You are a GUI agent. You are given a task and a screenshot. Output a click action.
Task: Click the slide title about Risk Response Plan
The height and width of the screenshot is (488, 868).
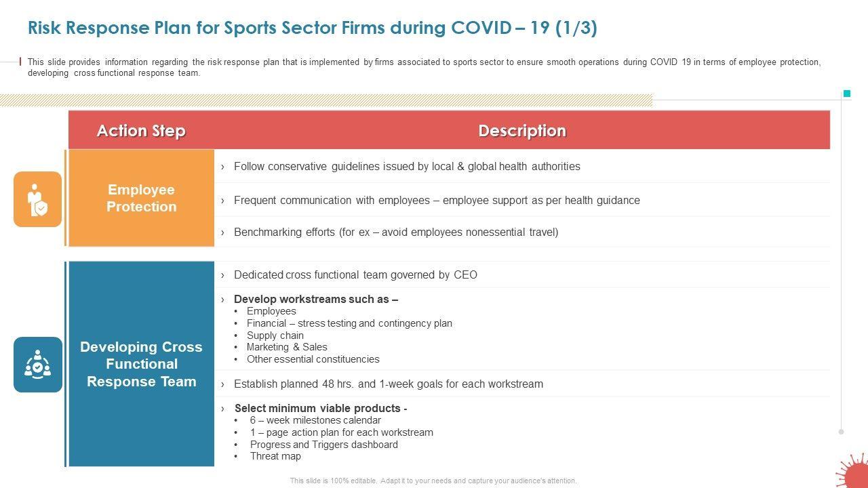point(313,28)
